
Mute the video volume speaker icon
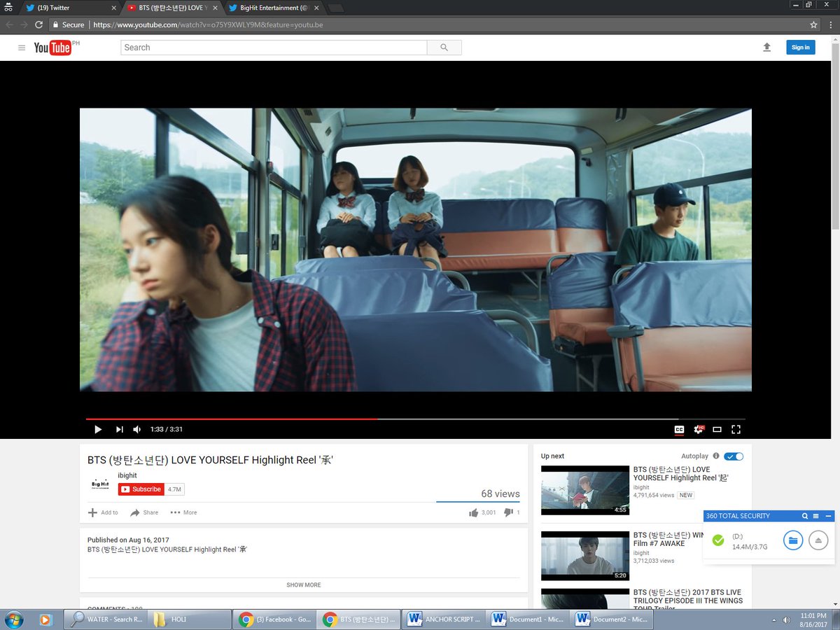pos(137,429)
